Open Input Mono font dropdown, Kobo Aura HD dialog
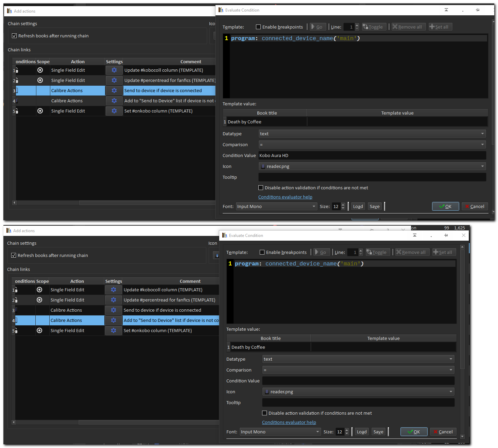This screenshot has width=498, height=448. click(x=277, y=206)
